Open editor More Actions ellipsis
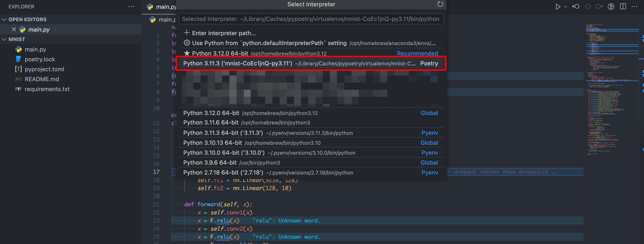This screenshot has width=644, height=244. 635,7
